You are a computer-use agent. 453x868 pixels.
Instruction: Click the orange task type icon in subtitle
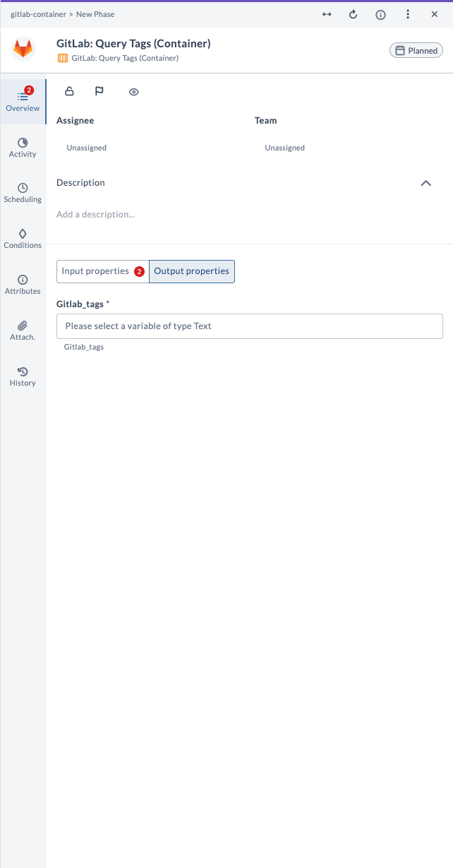(x=63, y=58)
